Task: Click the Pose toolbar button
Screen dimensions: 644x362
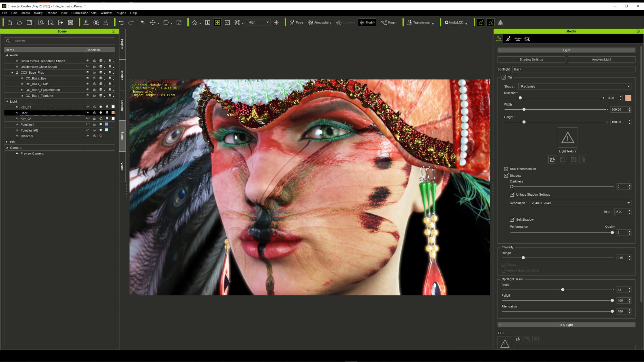Action: [x=296, y=23]
